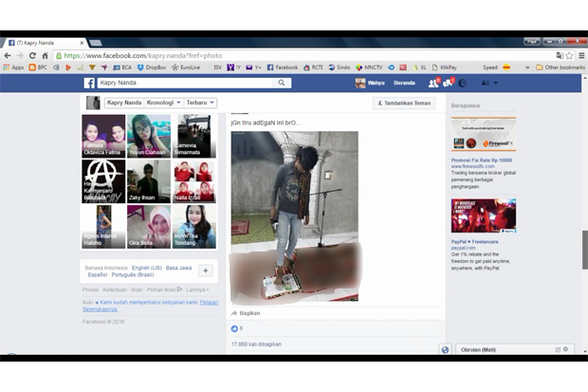588x392 pixels.
Task: Click the new message compose icon in chat bar
Action: click(558, 349)
